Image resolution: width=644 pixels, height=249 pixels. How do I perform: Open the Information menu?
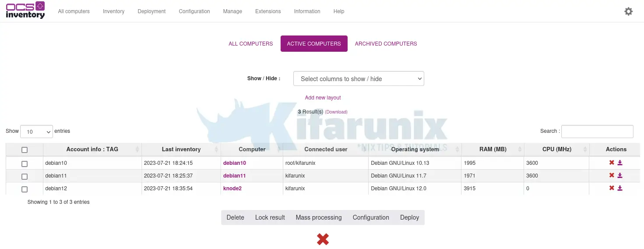tap(307, 11)
